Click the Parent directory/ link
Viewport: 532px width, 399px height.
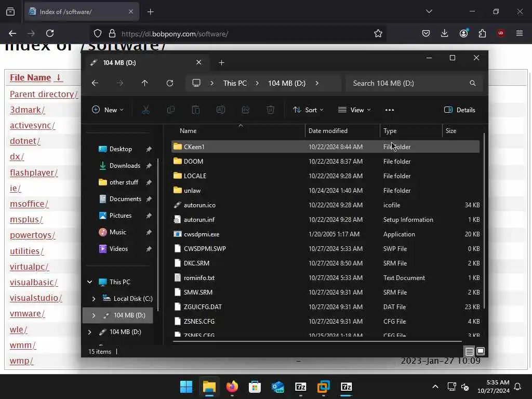coord(44,94)
